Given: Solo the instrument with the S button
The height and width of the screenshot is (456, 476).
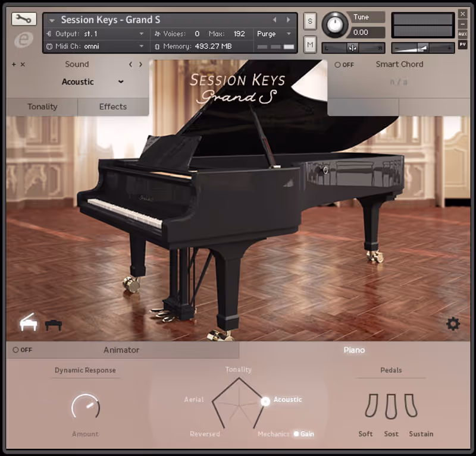Looking at the screenshot, I should tap(309, 20).
